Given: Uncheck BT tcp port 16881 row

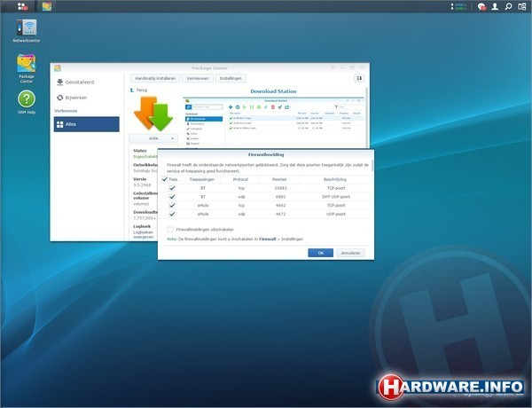Looking at the screenshot, I should (x=172, y=188).
